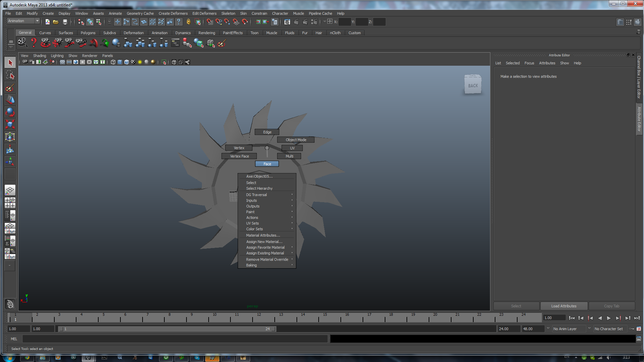Click the red question mark shelf icon
The image size is (644, 362).
pos(34,43)
